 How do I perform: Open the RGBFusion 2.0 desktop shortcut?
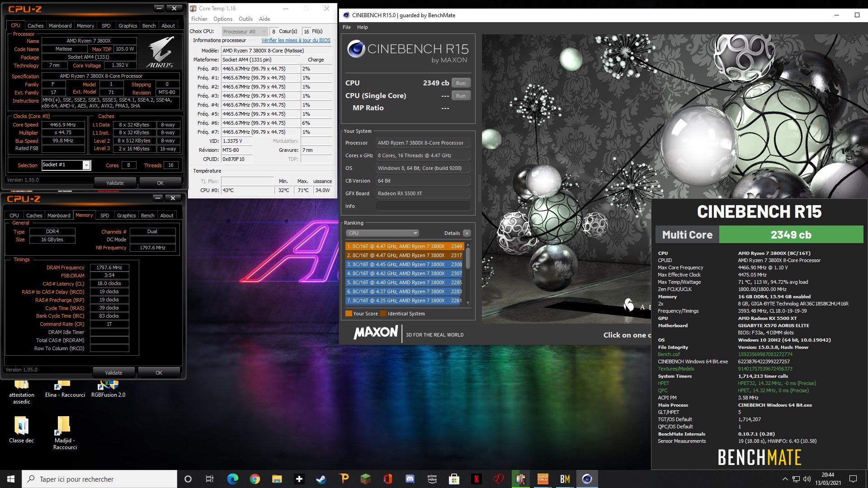click(x=108, y=389)
